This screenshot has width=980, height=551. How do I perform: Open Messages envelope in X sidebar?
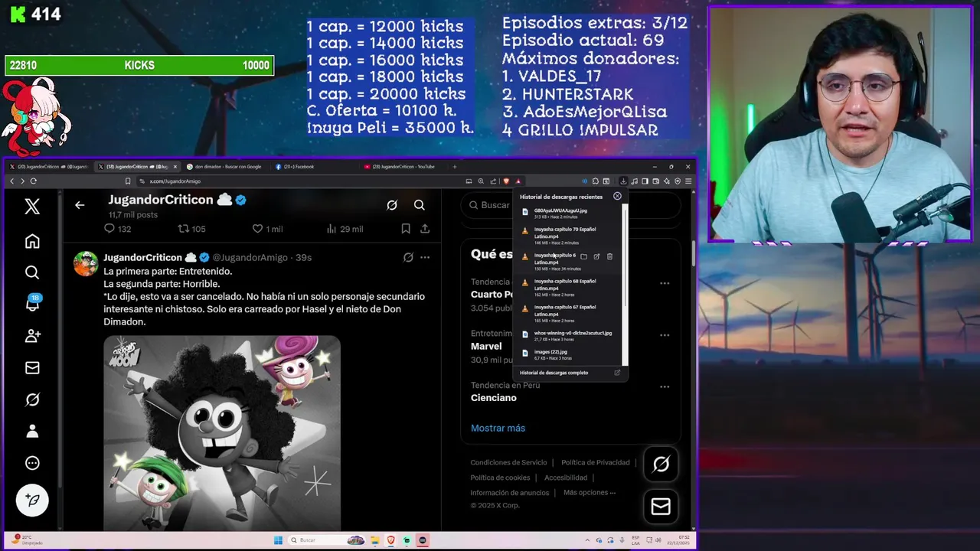click(x=32, y=367)
